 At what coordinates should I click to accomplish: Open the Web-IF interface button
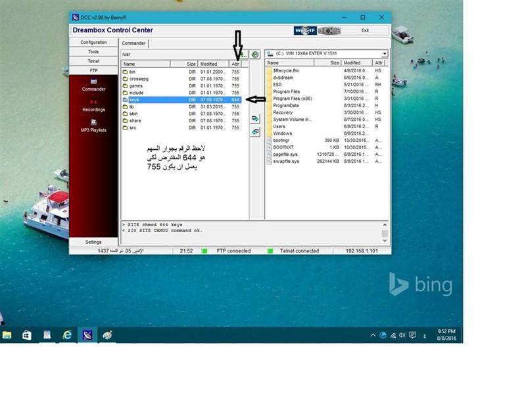305,30
